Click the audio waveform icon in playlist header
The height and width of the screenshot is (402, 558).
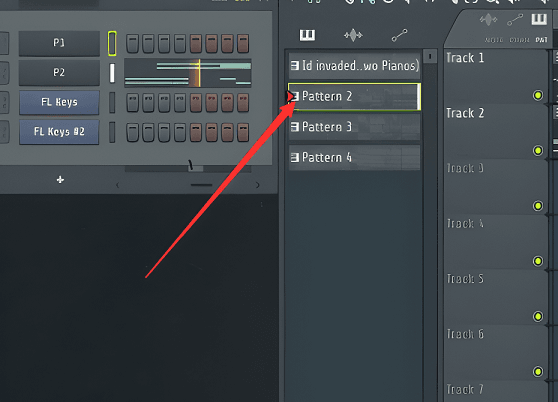point(488,20)
